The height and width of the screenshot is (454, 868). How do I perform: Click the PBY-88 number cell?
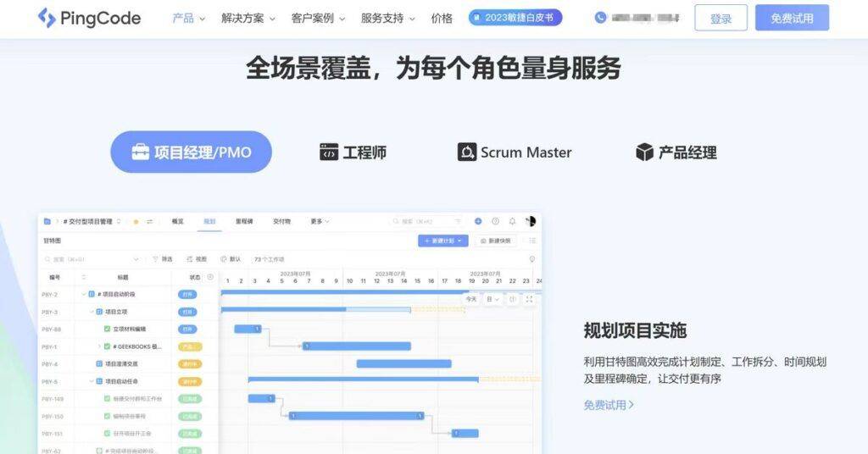[51, 329]
